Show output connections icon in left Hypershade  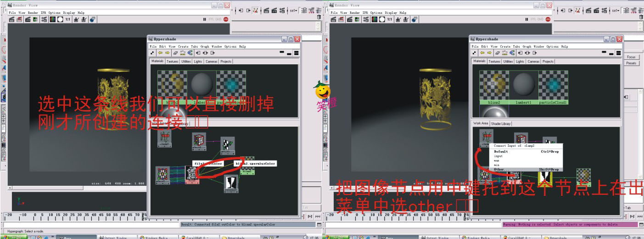pyautogui.click(x=213, y=53)
